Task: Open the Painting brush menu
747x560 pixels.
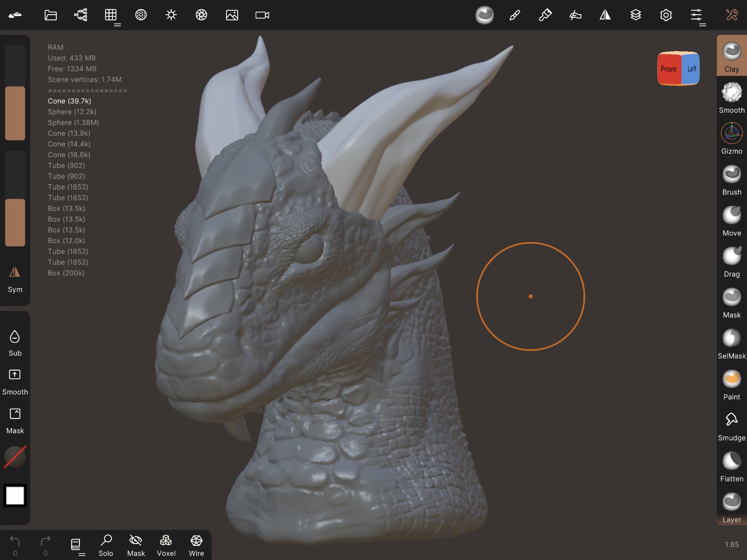Action: click(545, 15)
